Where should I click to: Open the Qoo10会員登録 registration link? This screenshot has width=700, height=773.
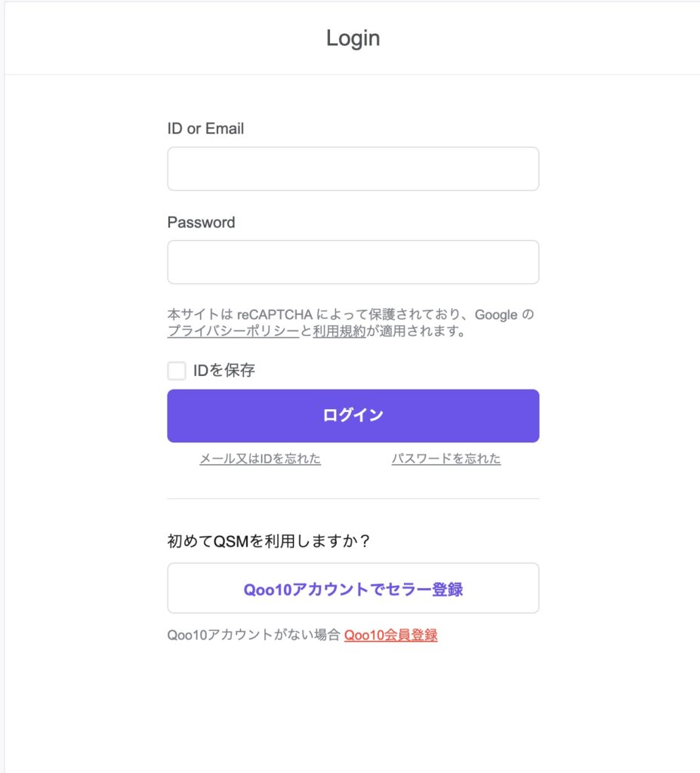[x=390, y=636]
